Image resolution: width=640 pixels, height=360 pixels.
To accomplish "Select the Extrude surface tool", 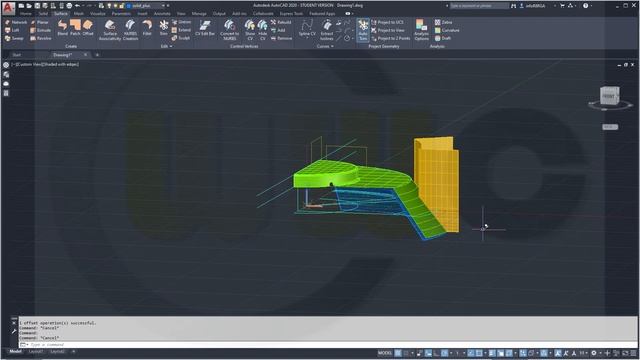I will (x=41, y=30).
